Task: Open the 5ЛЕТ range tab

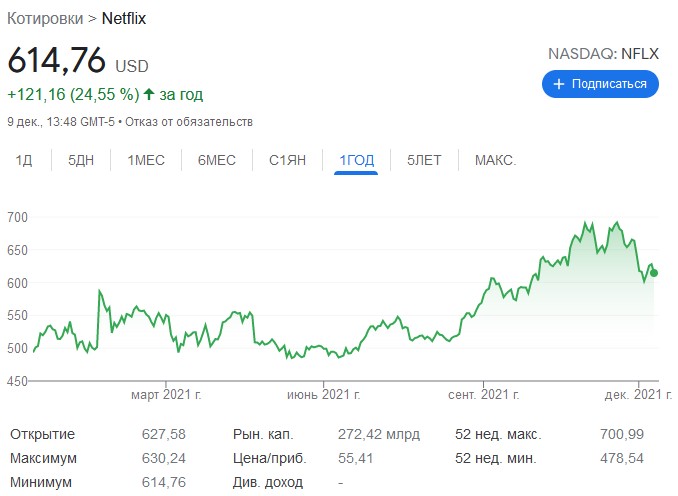Action: 424,160
